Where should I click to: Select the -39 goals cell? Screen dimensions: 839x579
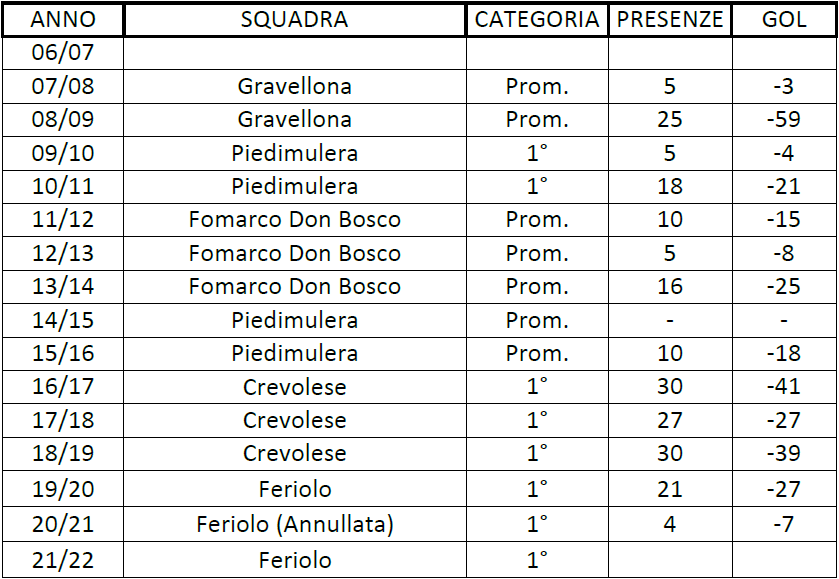tap(784, 453)
